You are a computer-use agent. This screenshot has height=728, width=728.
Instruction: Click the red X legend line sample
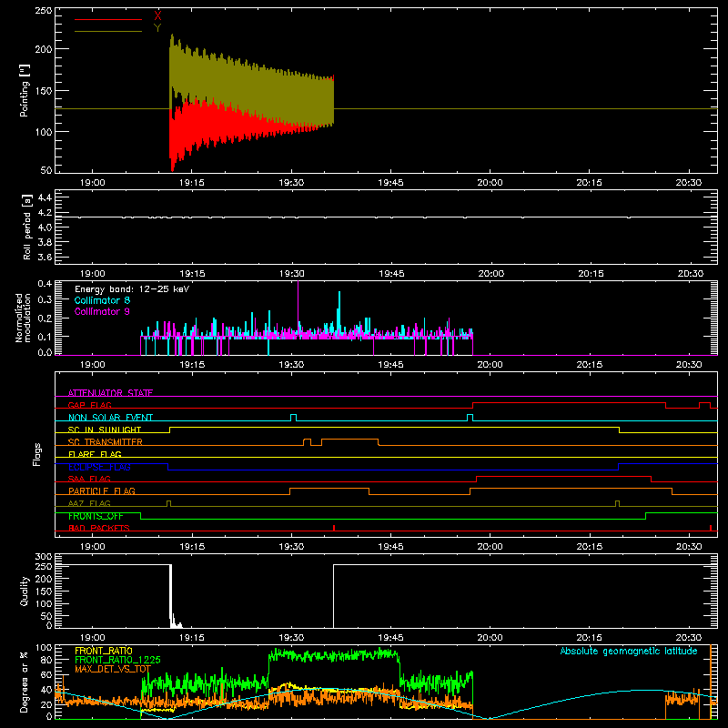click(x=108, y=19)
